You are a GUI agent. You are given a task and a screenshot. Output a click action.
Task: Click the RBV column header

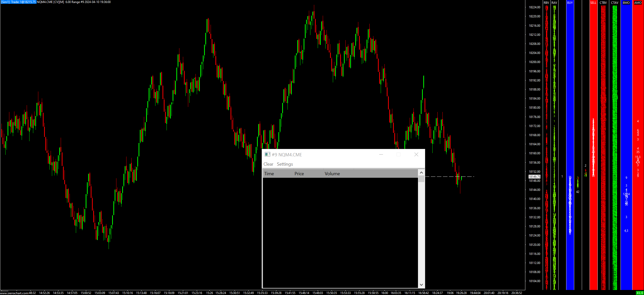[546, 3]
